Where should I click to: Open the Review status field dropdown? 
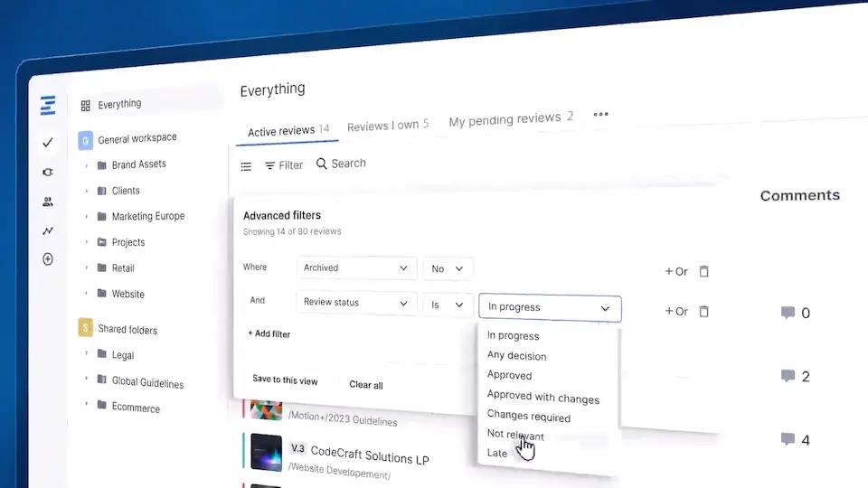coord(356,303)
